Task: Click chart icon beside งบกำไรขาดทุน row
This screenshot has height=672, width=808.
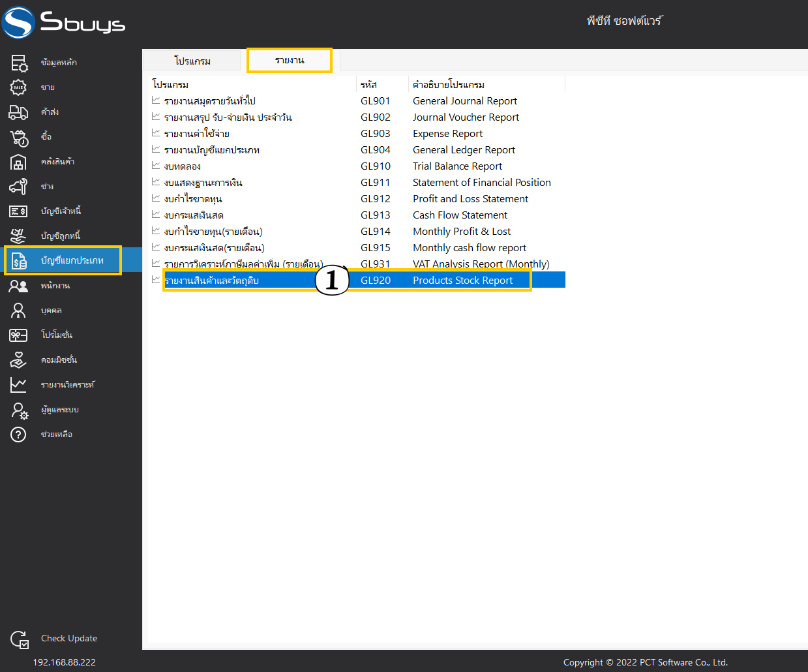Action: click(x=156, y=198)
